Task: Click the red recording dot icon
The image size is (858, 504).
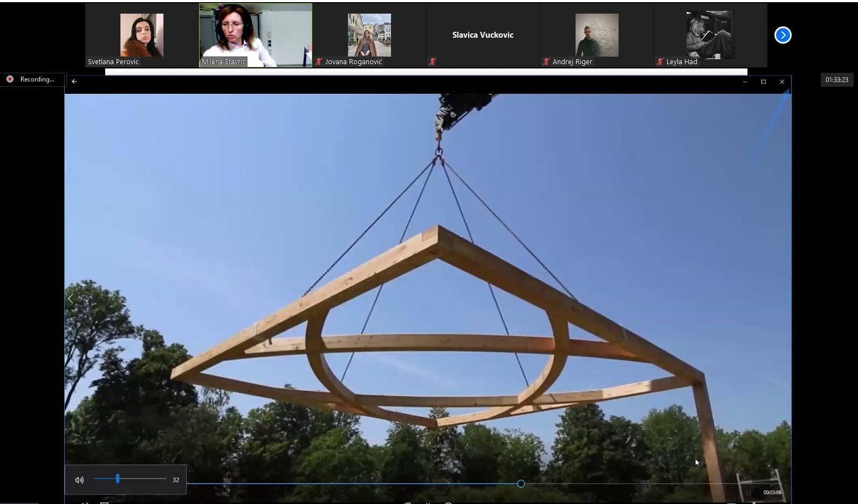Action: click(10, 79)
